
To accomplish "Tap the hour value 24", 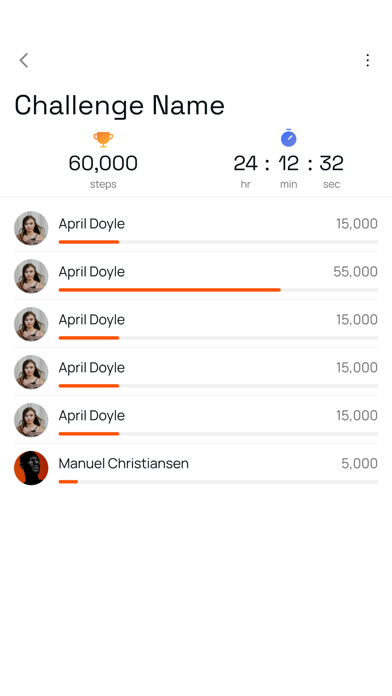I will point(245,163).
